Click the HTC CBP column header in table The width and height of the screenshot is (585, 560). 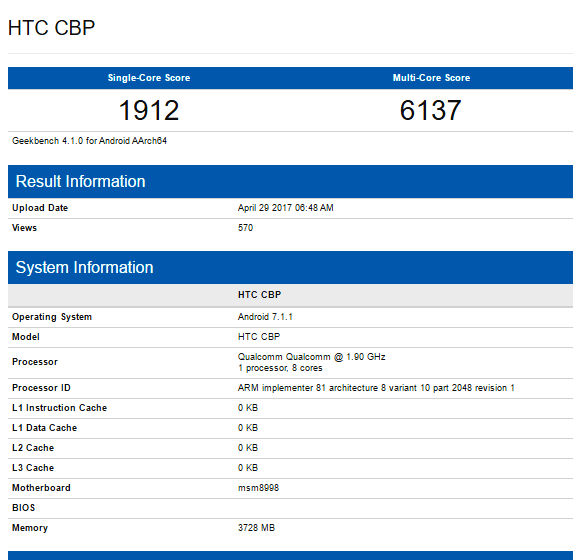(x=260, y=295)
